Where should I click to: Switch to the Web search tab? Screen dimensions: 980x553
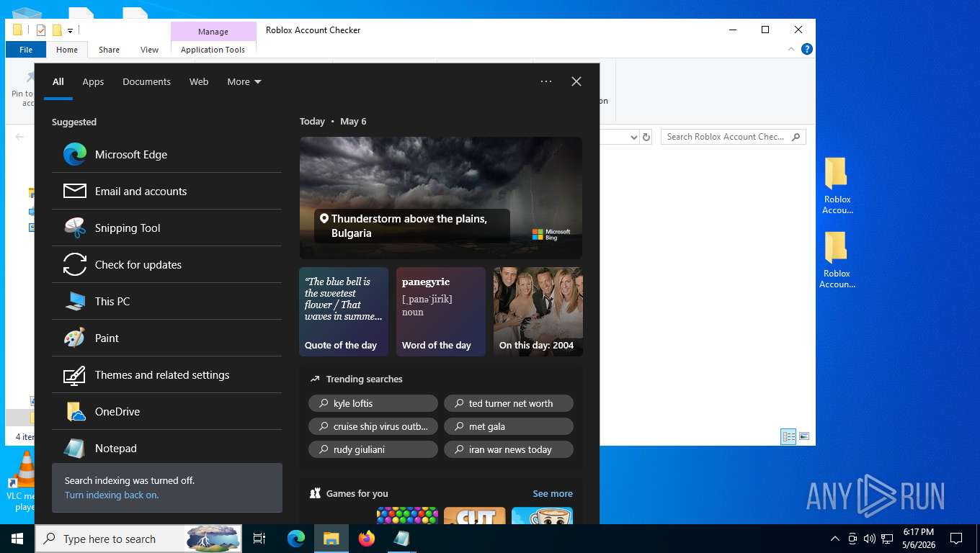(199, 81)
